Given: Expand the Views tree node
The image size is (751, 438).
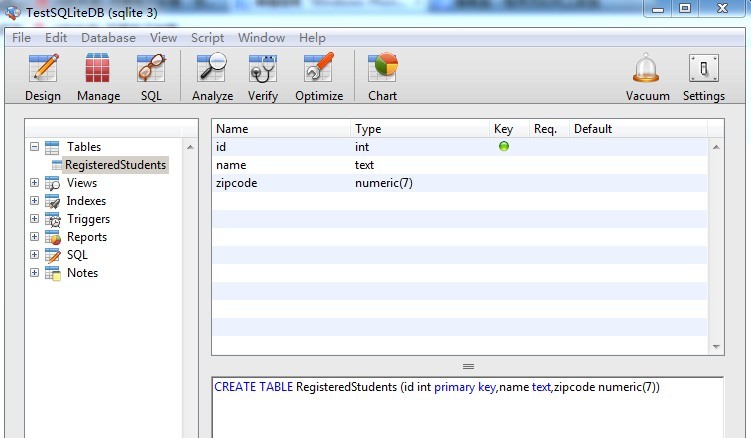Looking at the screenshot, I should coord(34,182).
